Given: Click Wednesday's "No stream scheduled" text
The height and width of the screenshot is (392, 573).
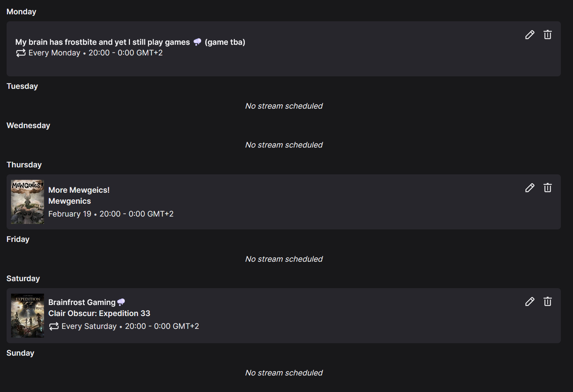Looking at the screenshot, I should [x=284, y=145].
